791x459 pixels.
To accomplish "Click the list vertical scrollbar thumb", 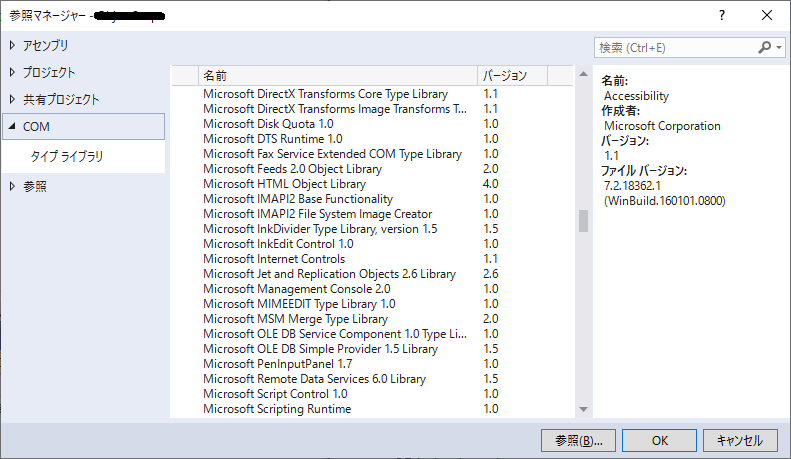I will tap(584, 221).
